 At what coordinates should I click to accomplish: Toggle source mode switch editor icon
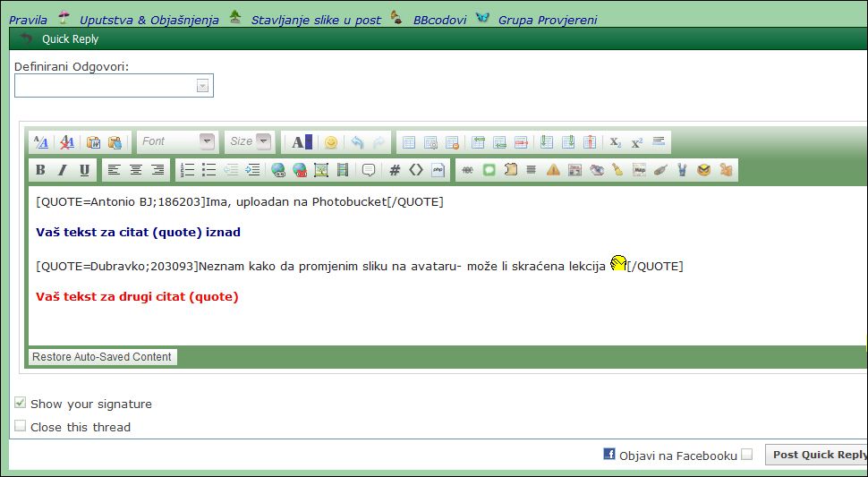coord(41,142)
